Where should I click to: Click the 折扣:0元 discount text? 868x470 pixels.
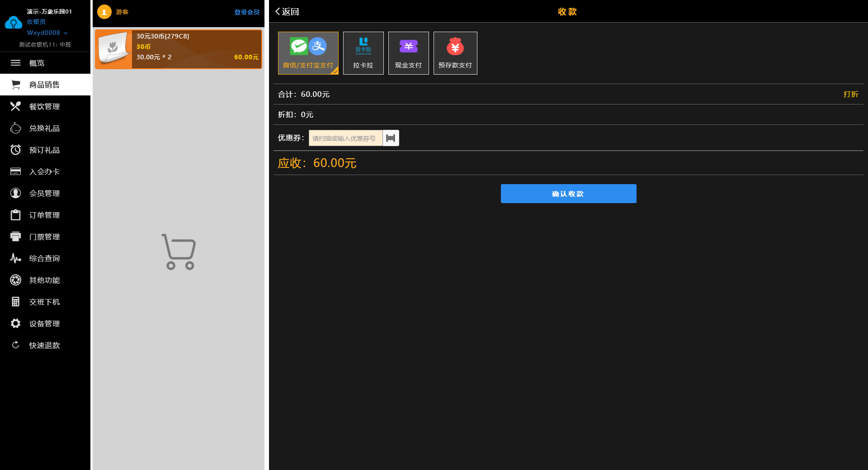pyautogui.click(x=296, y=114)
